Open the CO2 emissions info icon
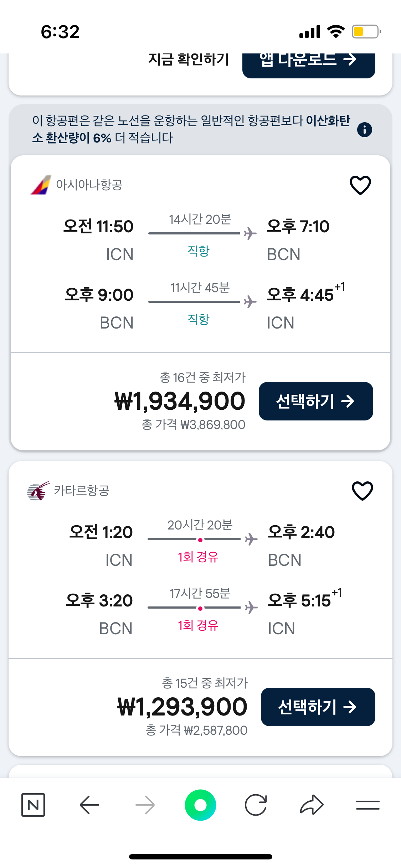 click(364, 130)
